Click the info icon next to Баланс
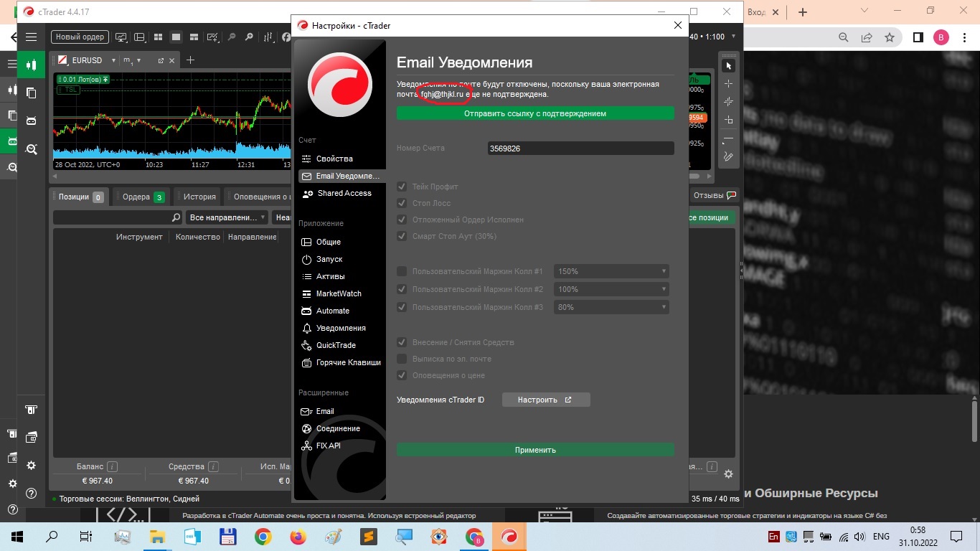 pyautogui.click(x=113, y=466)
